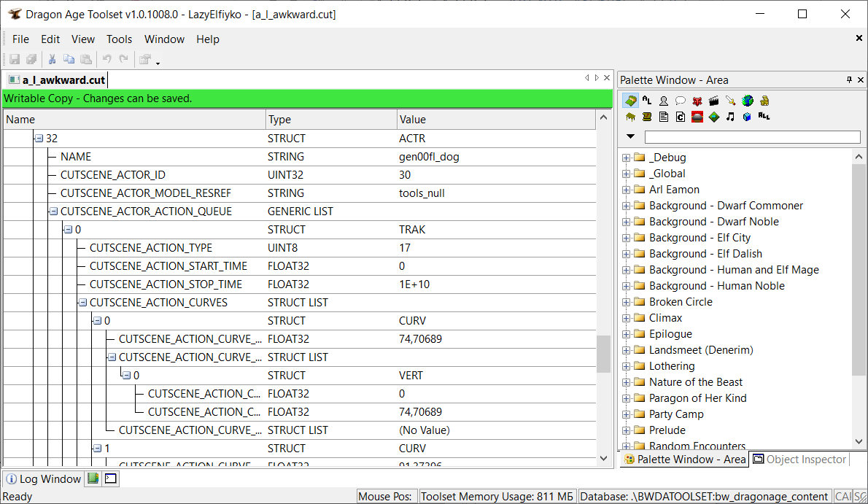The height and width of the screenshot is (504, 868).
Task: Open the Tools menu
Action: (x=119, y=39)
